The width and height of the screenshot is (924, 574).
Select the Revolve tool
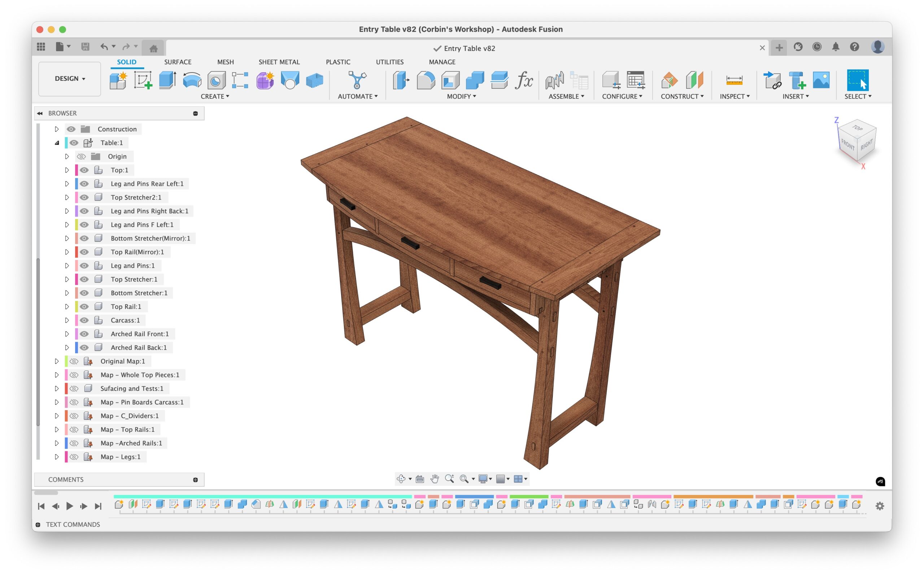192,80
